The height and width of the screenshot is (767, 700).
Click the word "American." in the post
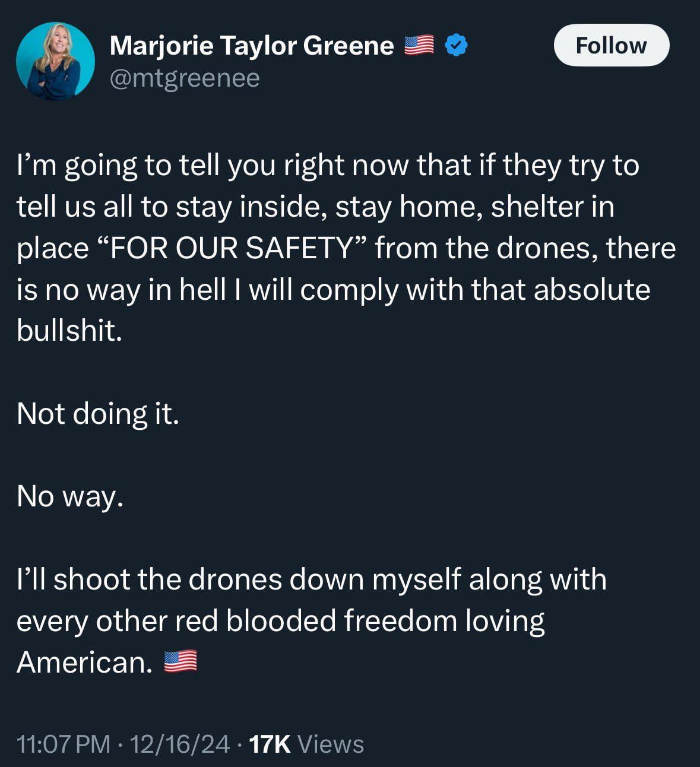(x=85, y=662)
